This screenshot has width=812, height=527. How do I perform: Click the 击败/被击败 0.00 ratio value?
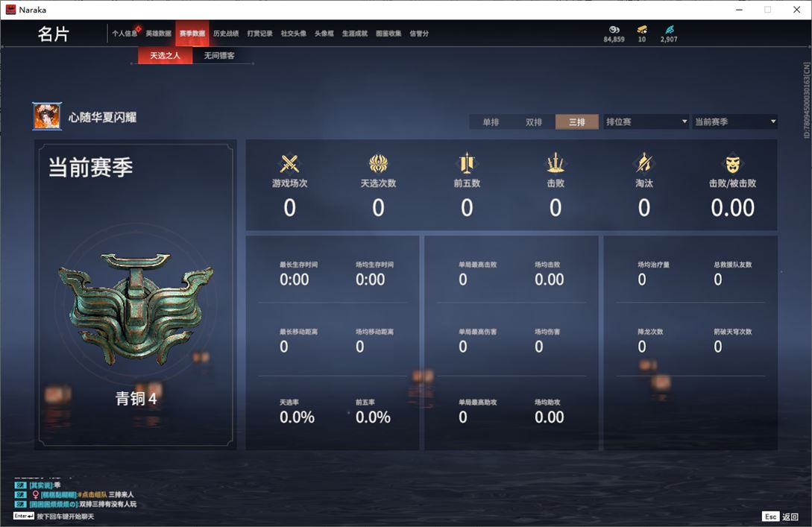pos(732,207)
